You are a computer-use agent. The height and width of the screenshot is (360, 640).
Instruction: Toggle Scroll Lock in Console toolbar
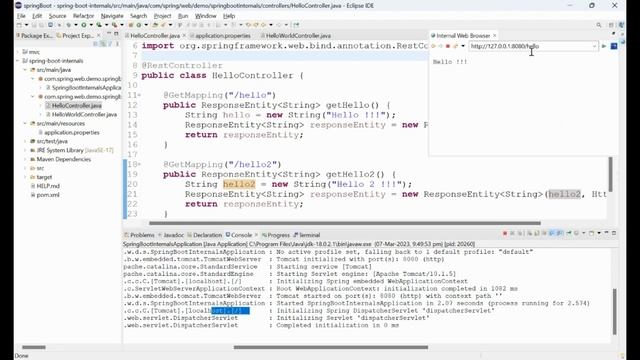click(x=536, y=233)
